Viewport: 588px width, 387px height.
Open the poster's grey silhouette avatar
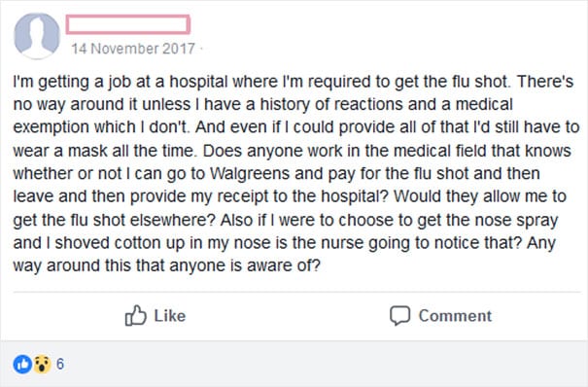(x=37, y=36)
